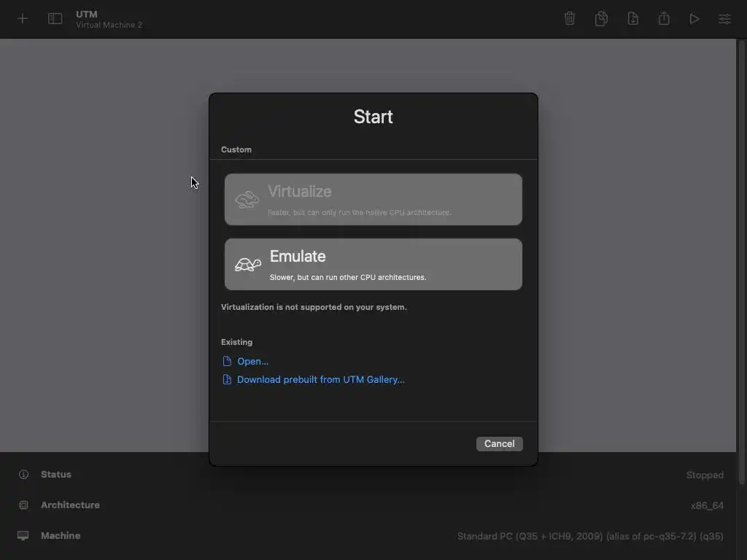Click the 'Status' row label
747x560 pixels.
55,474
